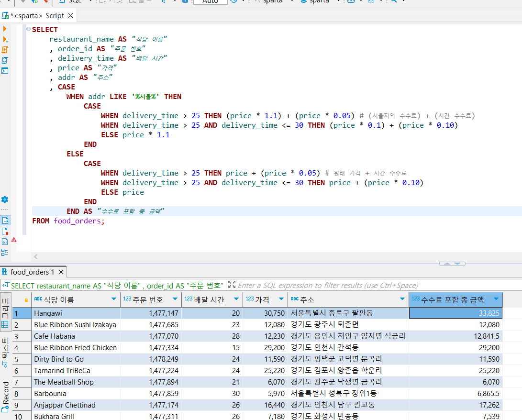Image resolution: width=522 pixels, height=420 pixels.
Task: Run the SQL statement with the orange arrow
Action: 5,29
